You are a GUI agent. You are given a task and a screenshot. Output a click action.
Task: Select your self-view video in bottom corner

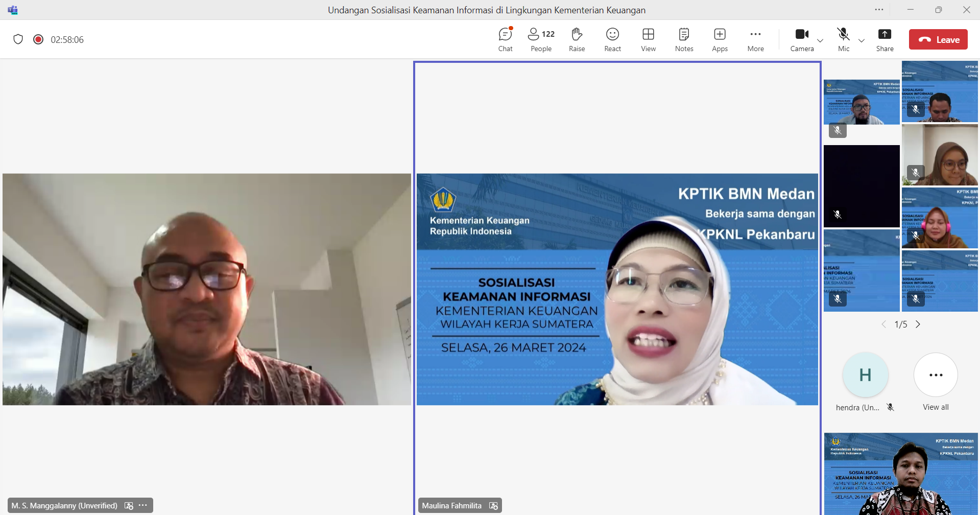(x=901, y=474)
